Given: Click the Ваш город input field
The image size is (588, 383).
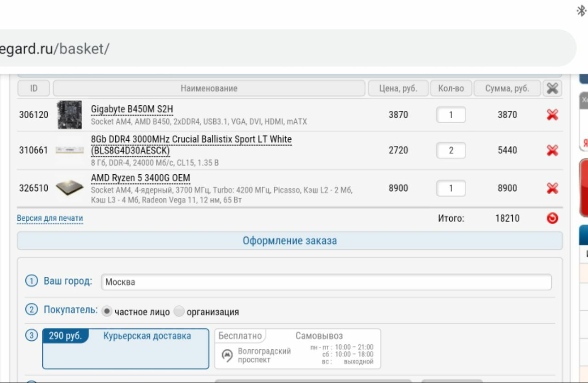Looking at the screenshot, I should coord(326,282).
